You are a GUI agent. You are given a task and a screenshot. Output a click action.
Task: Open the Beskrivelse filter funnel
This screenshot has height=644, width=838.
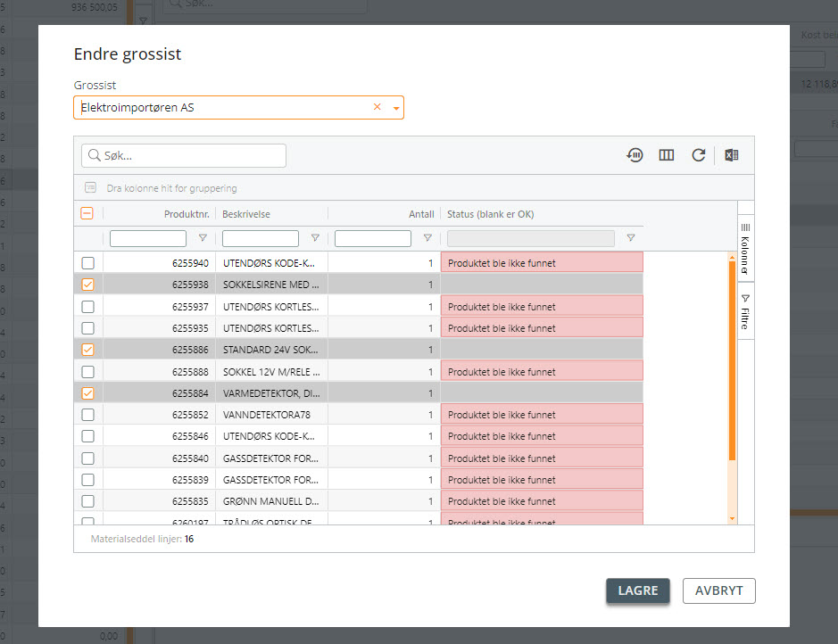(315, 238)
